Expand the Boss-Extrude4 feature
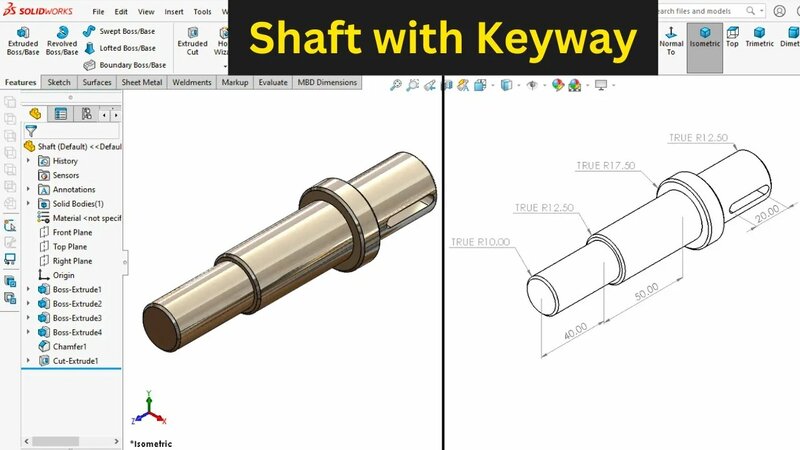Screen dimensions: 800x450 click(x=29, y=332)
